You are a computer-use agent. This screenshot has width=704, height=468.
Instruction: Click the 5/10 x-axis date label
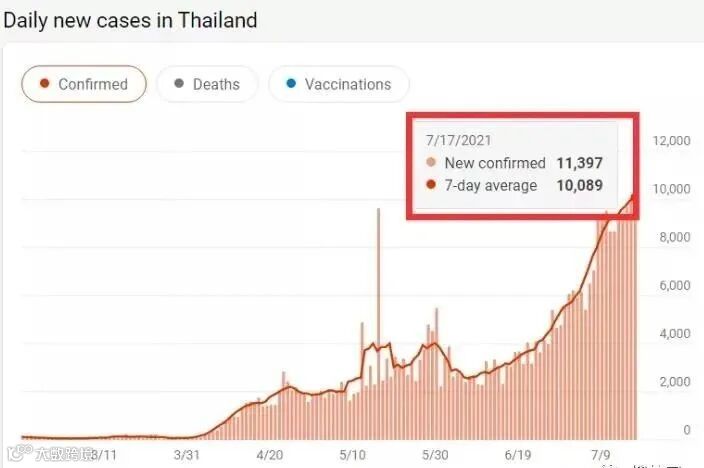352,455
